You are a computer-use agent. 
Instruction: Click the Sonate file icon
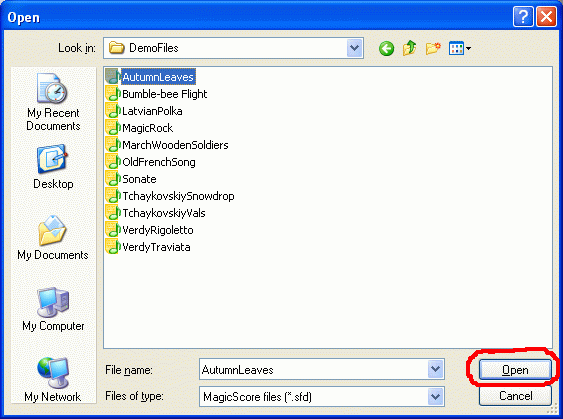(113, 179)
